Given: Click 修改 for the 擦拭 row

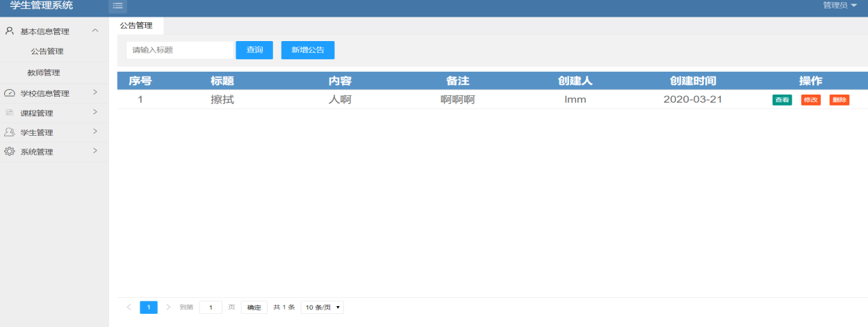Looking at the screenshot, I should pos(811,99).
